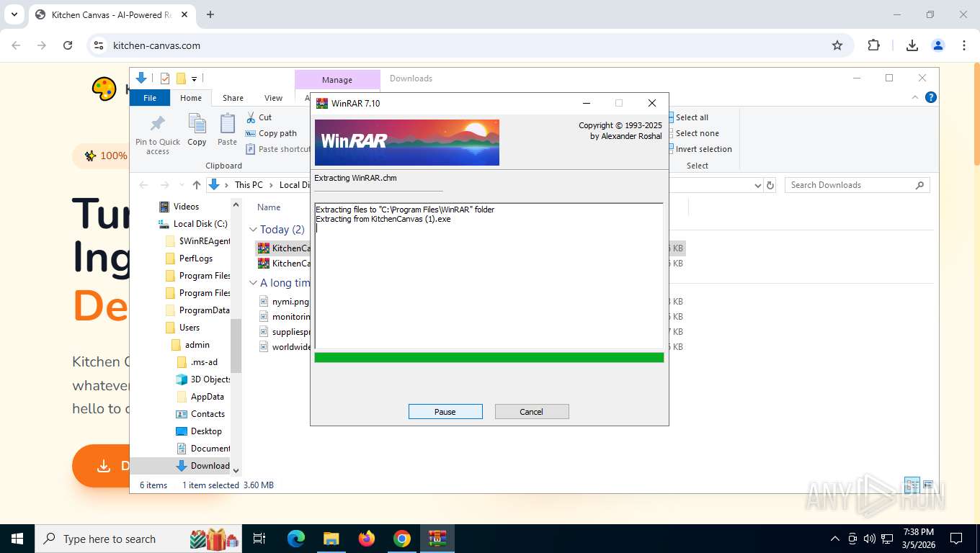Open Windows Start menu
The width and height of the screenshot is (980, 553).
click(17, 539)
